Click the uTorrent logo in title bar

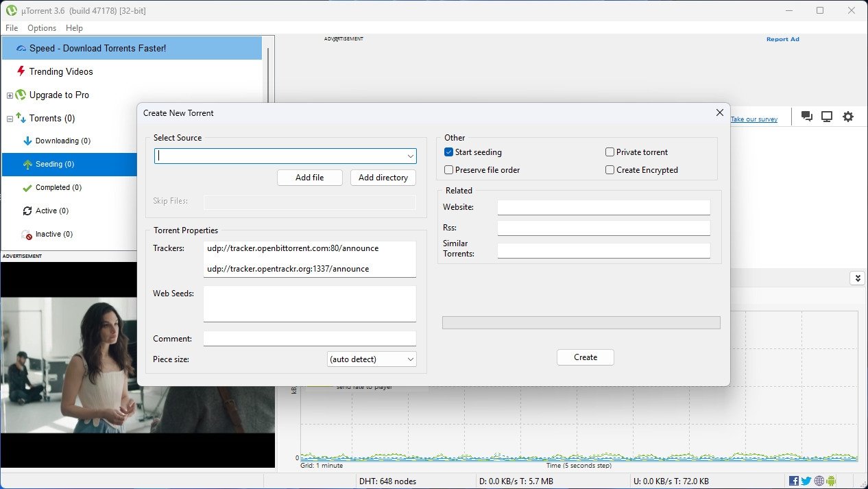point(11,10)
